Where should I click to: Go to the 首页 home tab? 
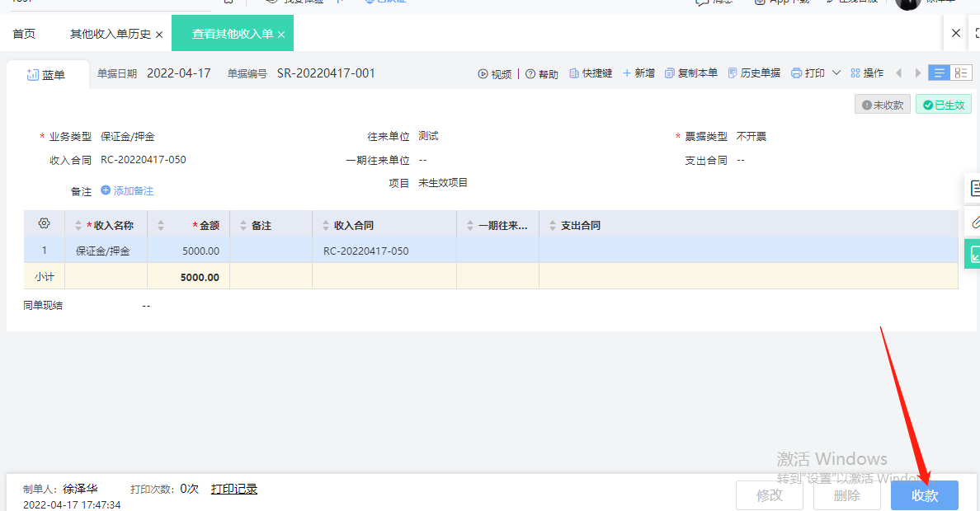(23, 33)
